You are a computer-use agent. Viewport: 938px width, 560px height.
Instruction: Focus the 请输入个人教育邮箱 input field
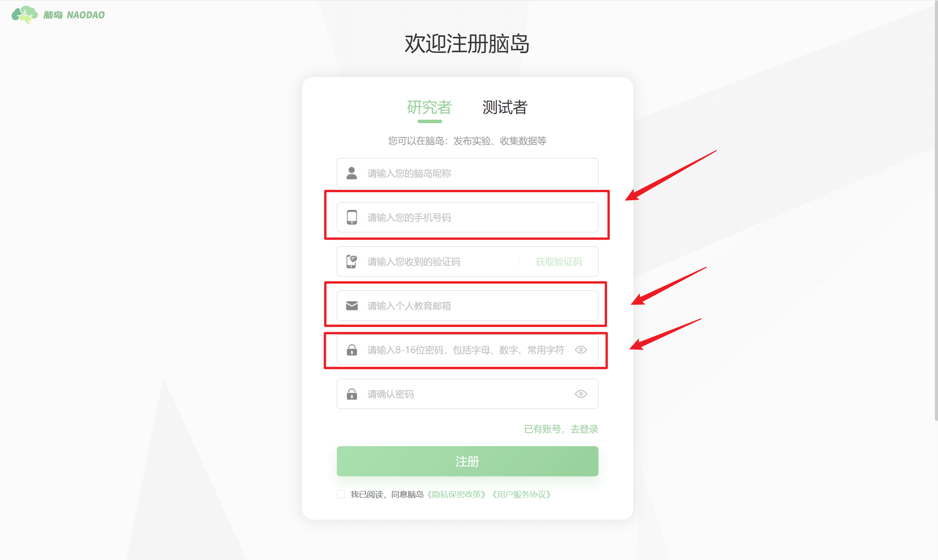pos(467,306)
